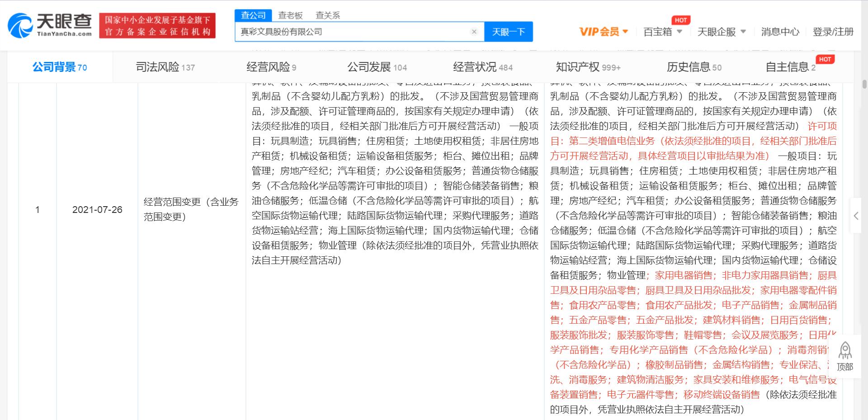Click the 国家中小企业发展子基金旗下 banner

point(157,25)
